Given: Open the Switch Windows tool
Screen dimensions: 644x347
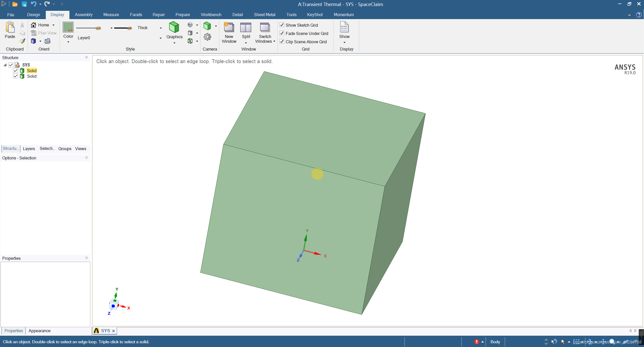Looking at the screenshot, I should coord(265,27).
